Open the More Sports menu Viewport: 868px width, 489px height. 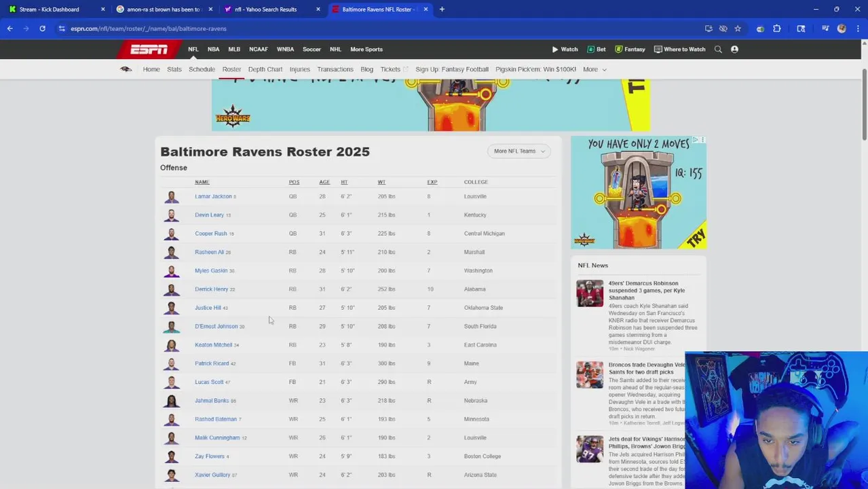pyautogui.click(x=366, y=49)
